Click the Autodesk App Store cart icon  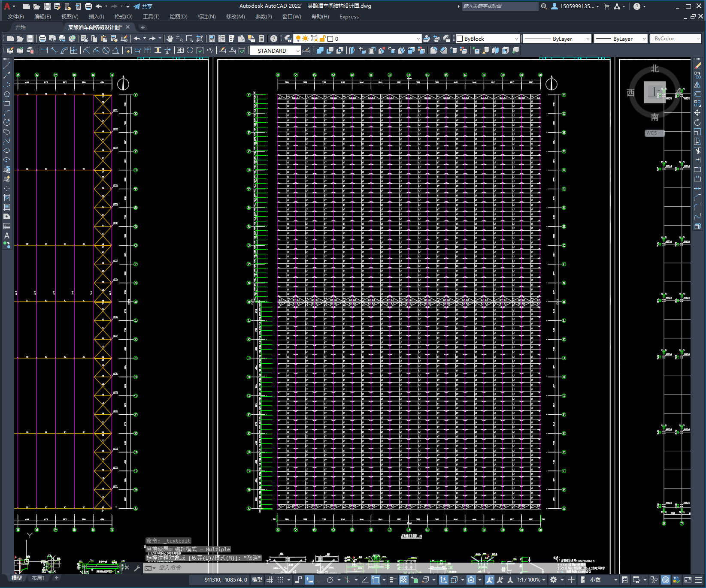[606, 6]
